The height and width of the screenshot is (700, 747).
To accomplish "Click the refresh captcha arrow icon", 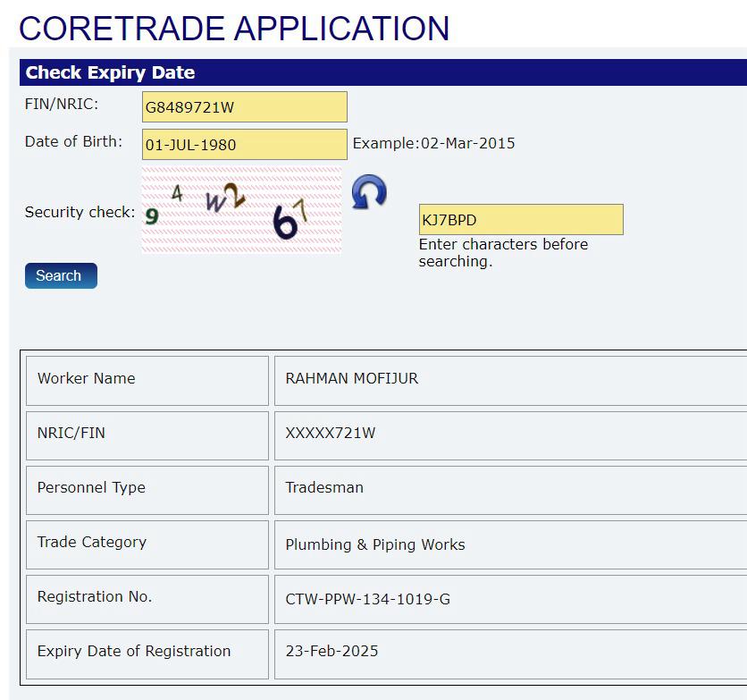I will (x=369, y=192).
